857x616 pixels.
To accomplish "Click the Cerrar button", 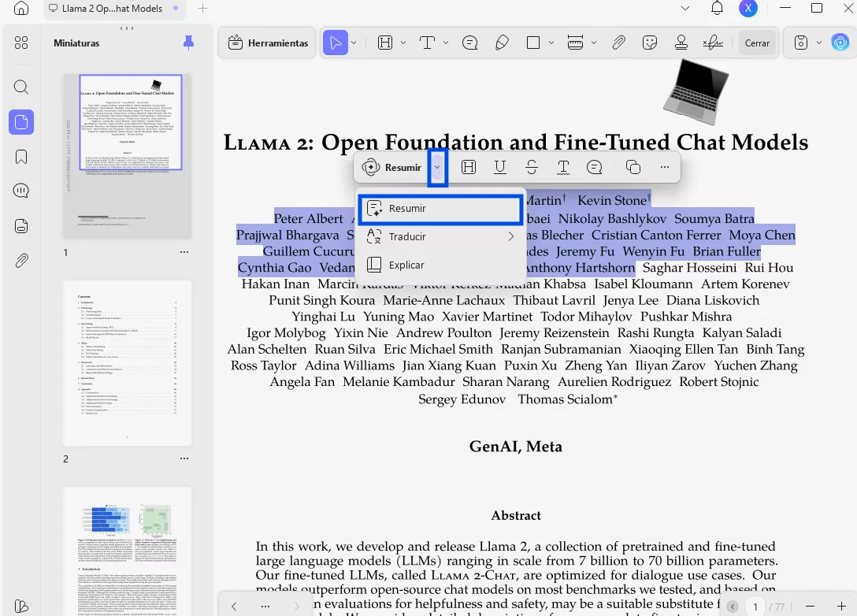I will (757, 43).
